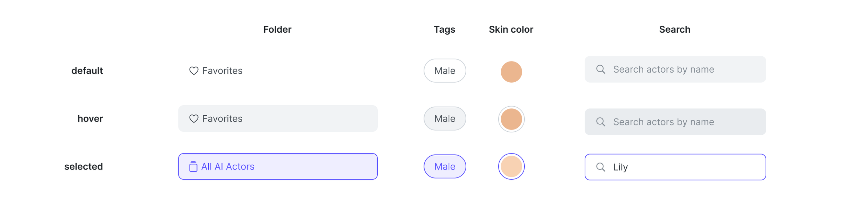Open the hover-highlighted Favorites folder
Viewport: 868px width, 223px height.
pyautogui.click(x=278, y=119)
